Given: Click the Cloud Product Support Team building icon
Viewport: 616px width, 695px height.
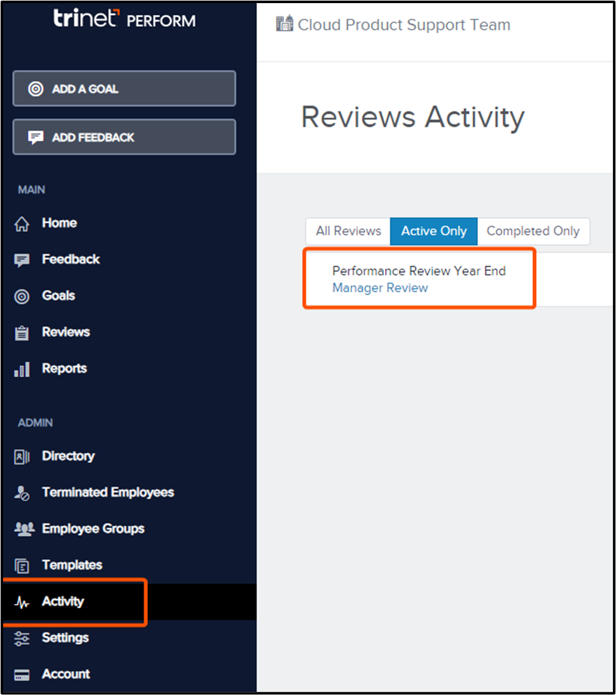Looking at the screenshot, I should pos(285,24).
